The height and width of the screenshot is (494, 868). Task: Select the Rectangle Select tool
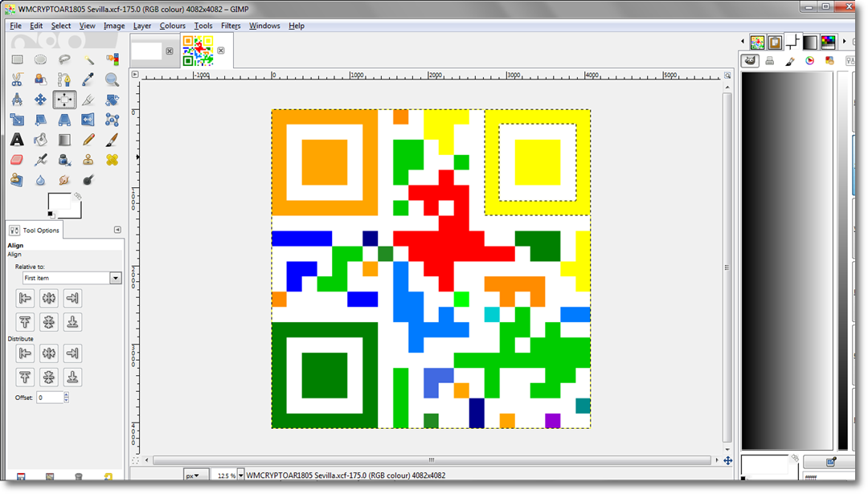coord(17,59)
